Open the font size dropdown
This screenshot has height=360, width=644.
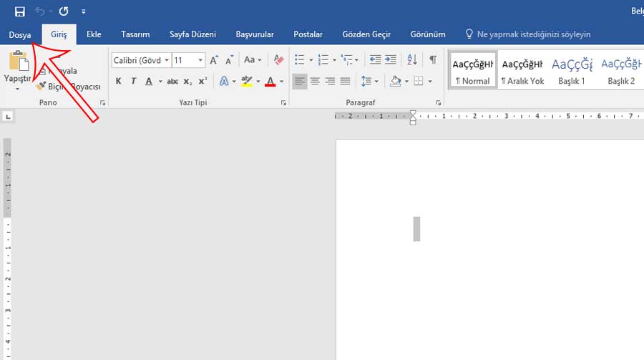click(200, 60)
